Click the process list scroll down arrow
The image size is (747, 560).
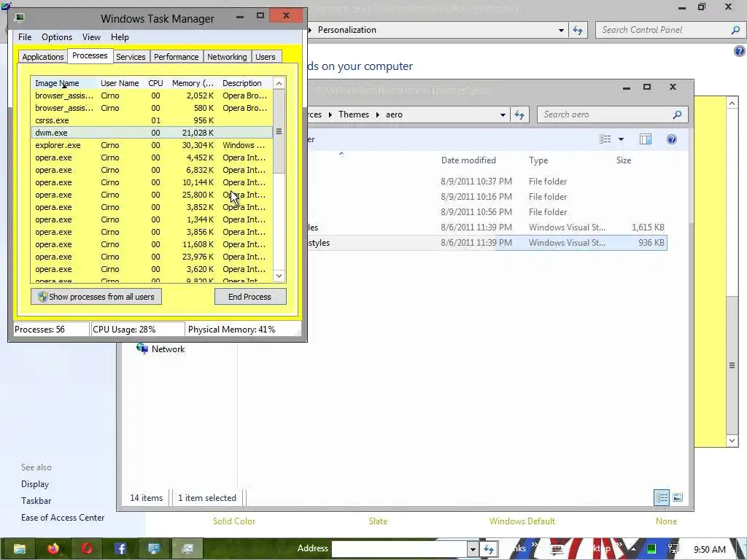279,276
